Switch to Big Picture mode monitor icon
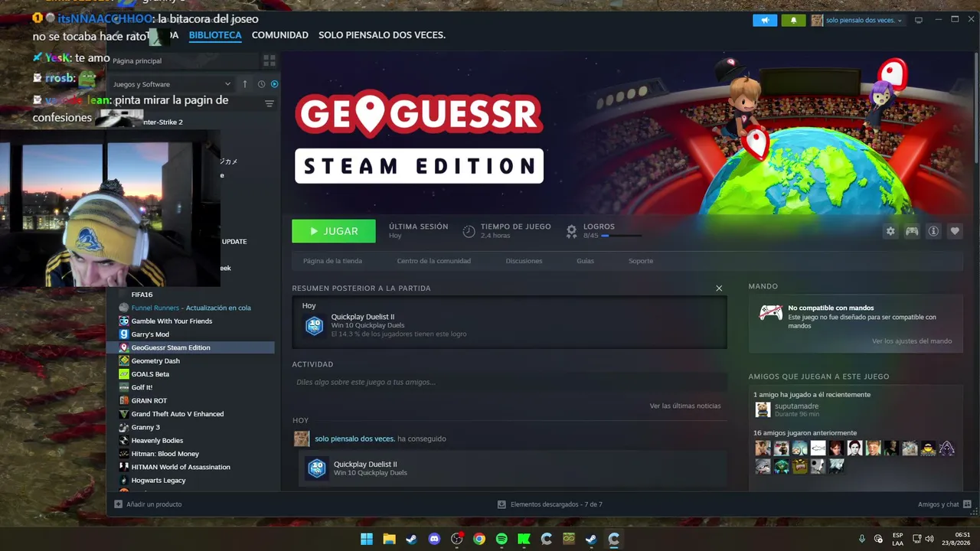 (919, 20)
